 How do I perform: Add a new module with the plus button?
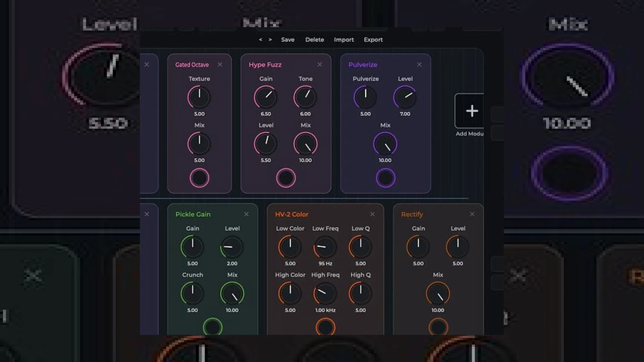click(469, 111)
